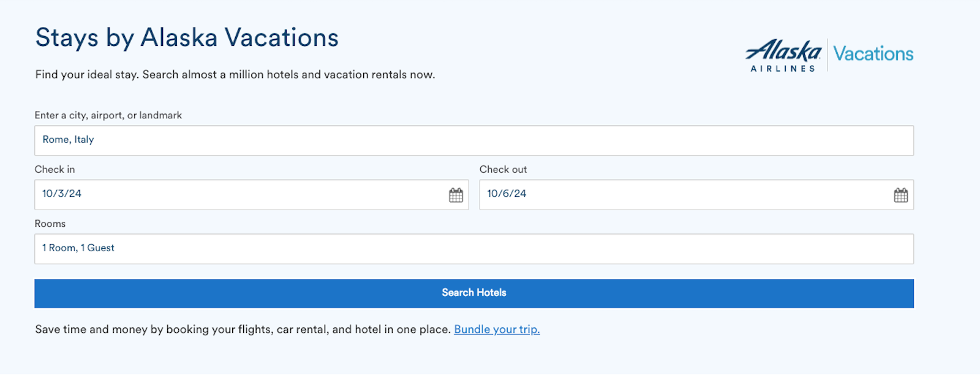Image resolution: width=980 pixels, height=380 pixels.
Task: Click the Vacations logo text
Action: [x=873, y=54]
